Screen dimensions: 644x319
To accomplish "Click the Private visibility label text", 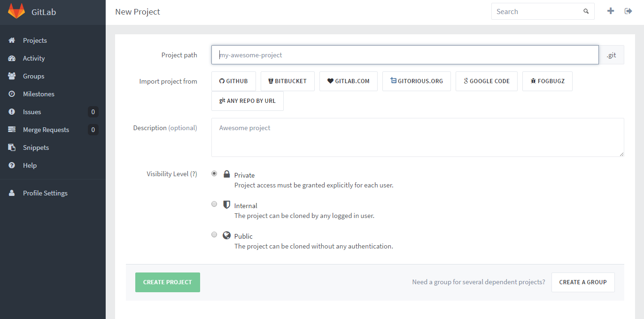I will pyautogui.click(x=244, y=175).
